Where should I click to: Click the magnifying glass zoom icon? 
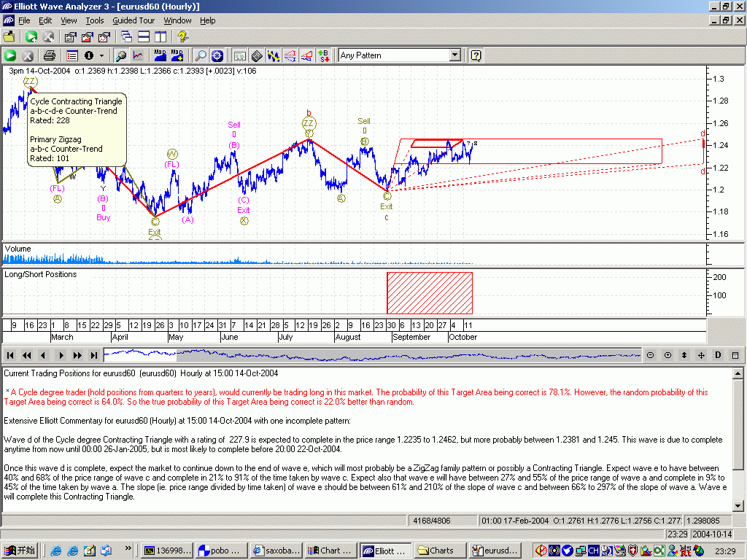201,55
